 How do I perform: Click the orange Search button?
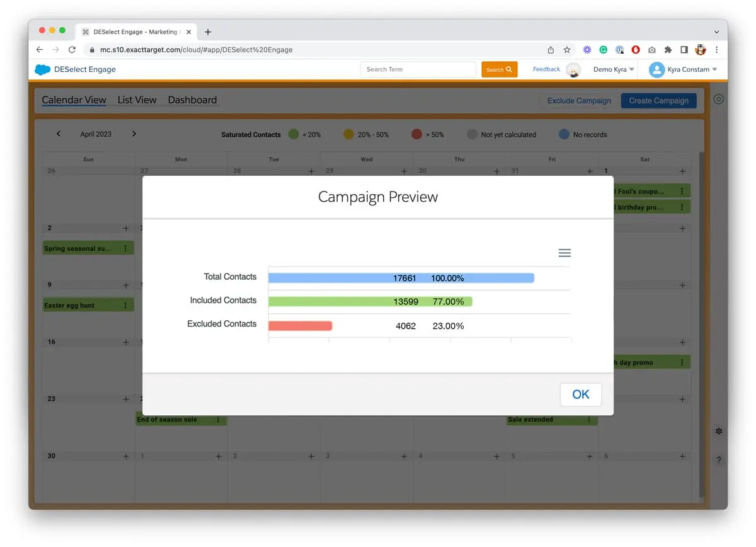click(499, 69)
